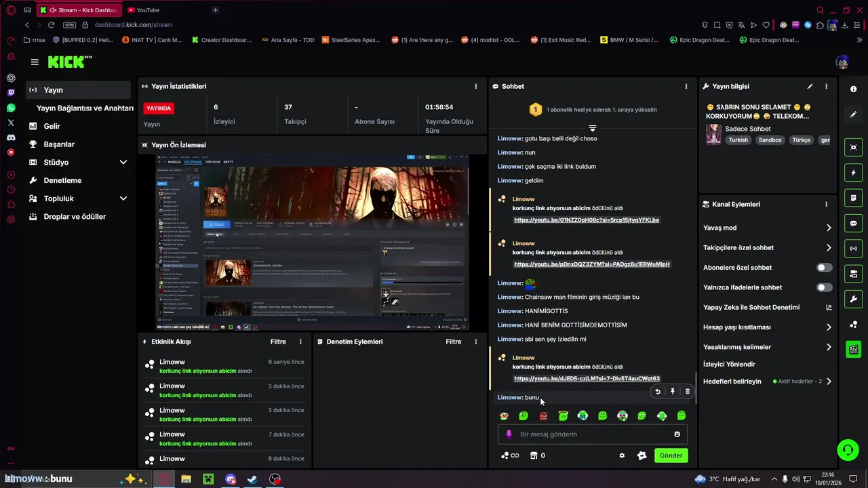Select Yayın in the sidebar
This screenshot has height=488, width=868.
78,90
